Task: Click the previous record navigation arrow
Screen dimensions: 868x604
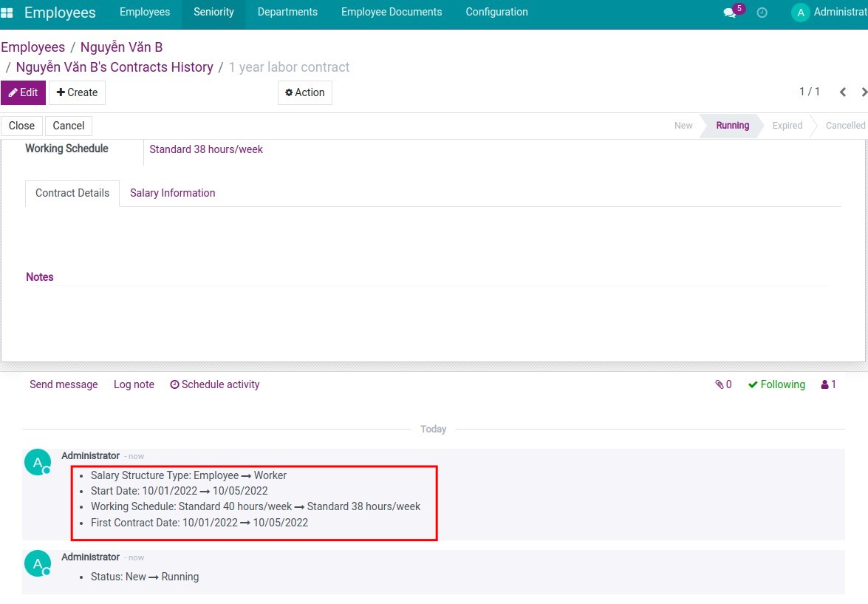Action: click(842, 92)
